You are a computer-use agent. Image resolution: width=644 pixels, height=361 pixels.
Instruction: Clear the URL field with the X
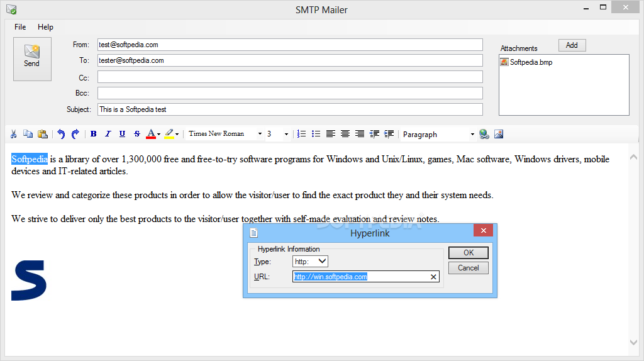click(x=433, y=277)
